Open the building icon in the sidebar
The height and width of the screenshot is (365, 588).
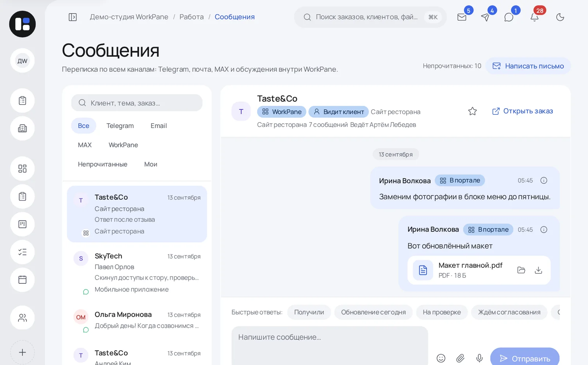click(22, 128)
